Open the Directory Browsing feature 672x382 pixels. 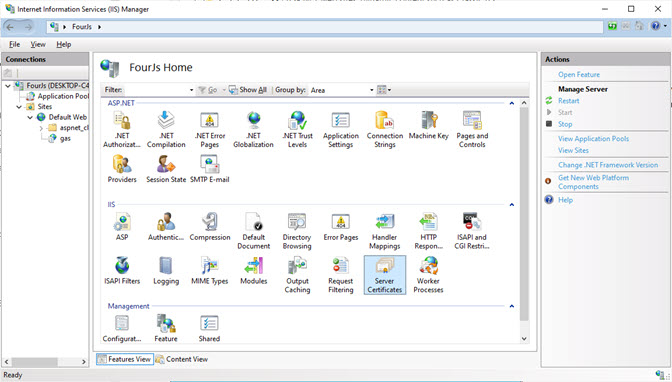click(x=297, y=231)
